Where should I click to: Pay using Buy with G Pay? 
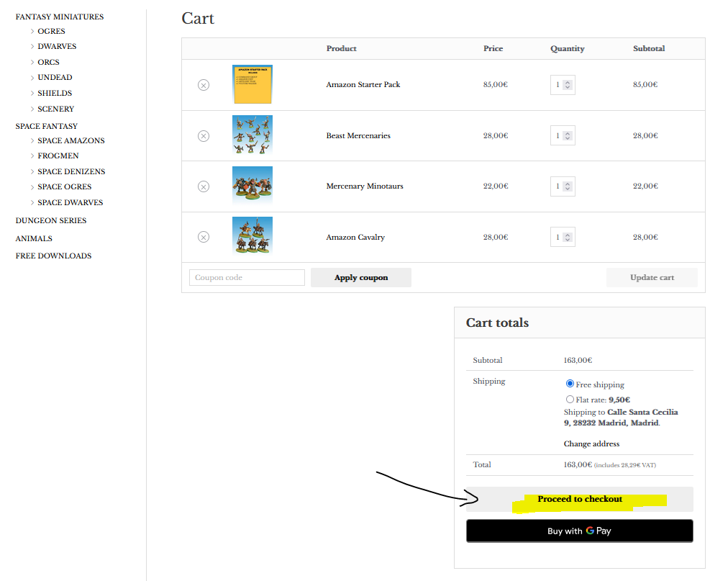pyautogui.click(x=579, y=531)
